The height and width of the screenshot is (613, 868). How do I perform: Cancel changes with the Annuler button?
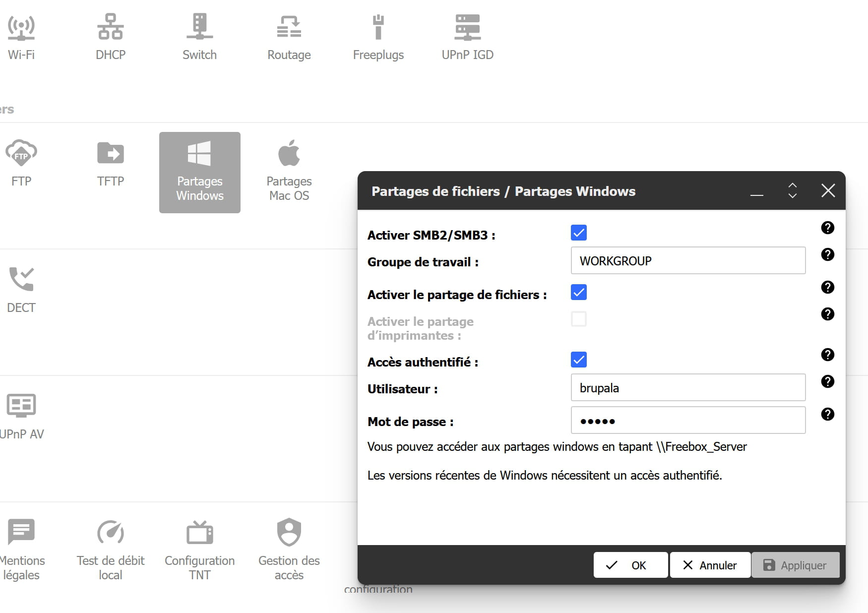710,565
